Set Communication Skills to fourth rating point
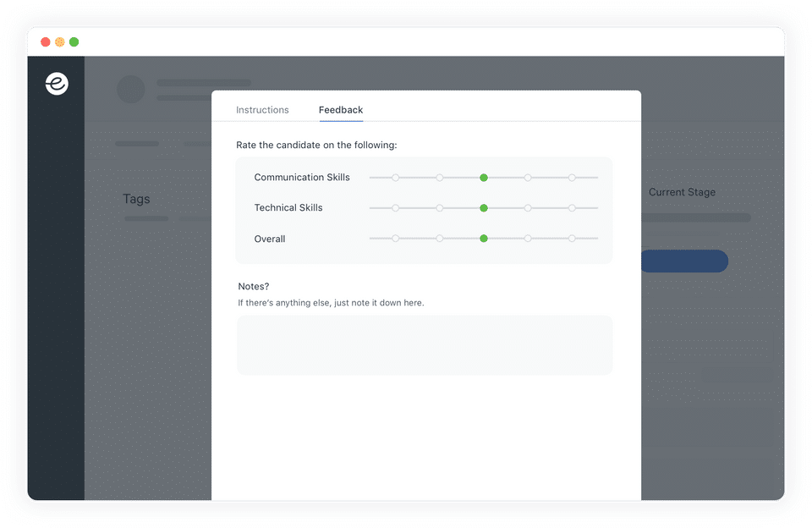This screenshot has width=812, height=528. [527, 178]
